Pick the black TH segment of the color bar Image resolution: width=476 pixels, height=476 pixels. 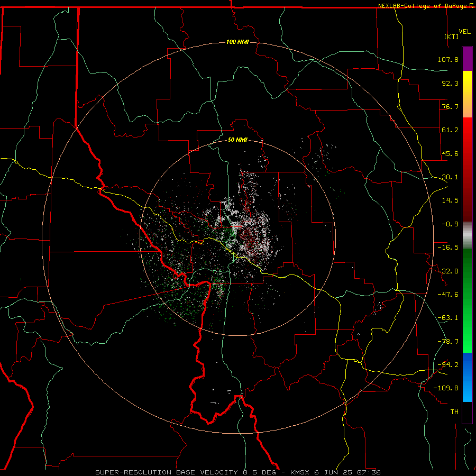click(x=467, y=413)
